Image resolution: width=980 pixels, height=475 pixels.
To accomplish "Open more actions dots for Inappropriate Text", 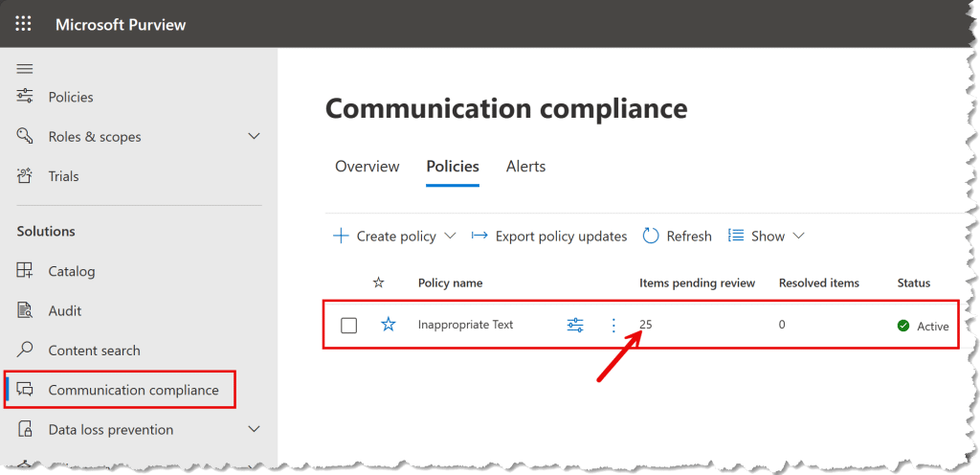I will [613, 325].
